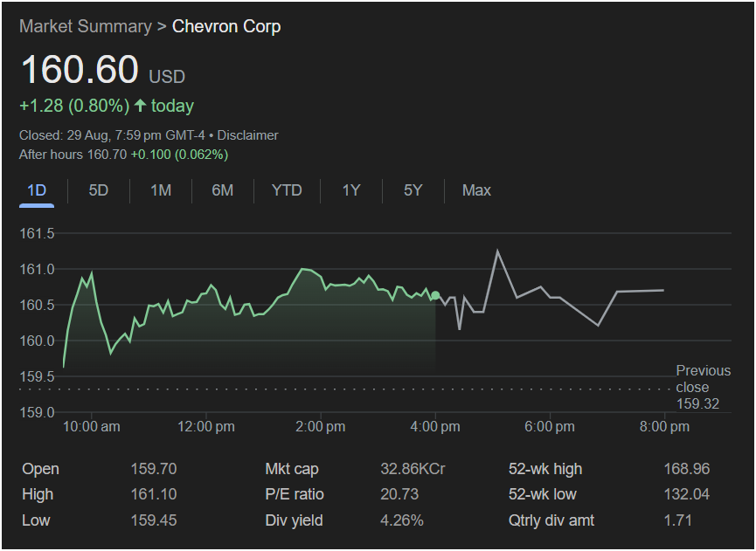Open the 5Y time range
The height and width of the screenshot is (551, 756).
point(413,190)
